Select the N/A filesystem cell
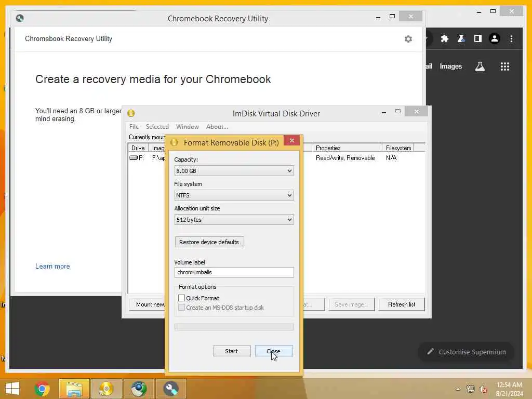Image resolution: width=532 pixels, height=399 pixels. tap(391, 158)
